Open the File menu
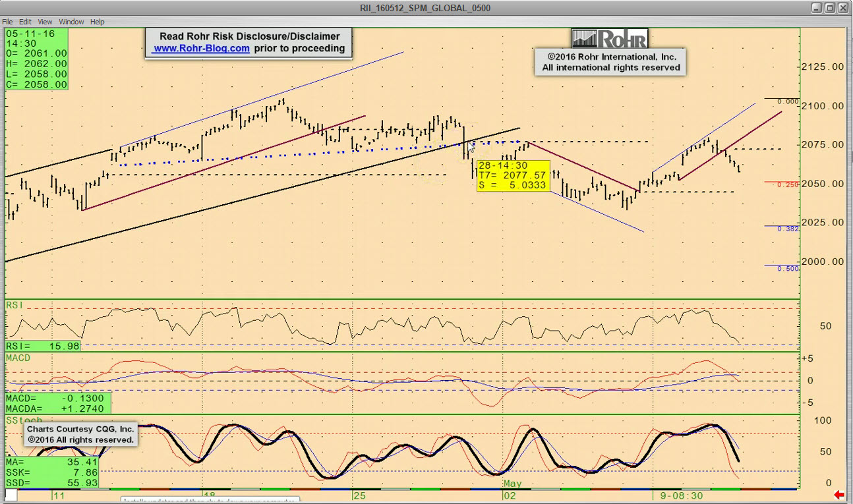 7,22
